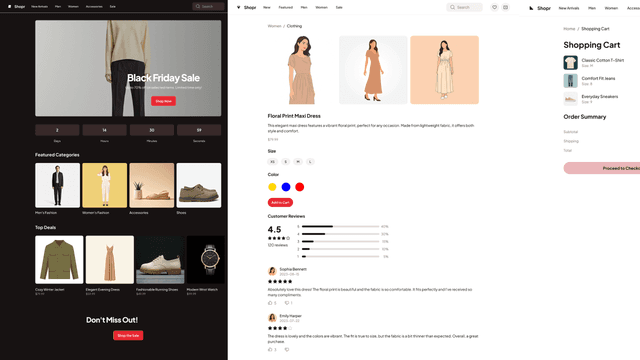
Task: Open Featured in product page nav
Action: point(285,7)
